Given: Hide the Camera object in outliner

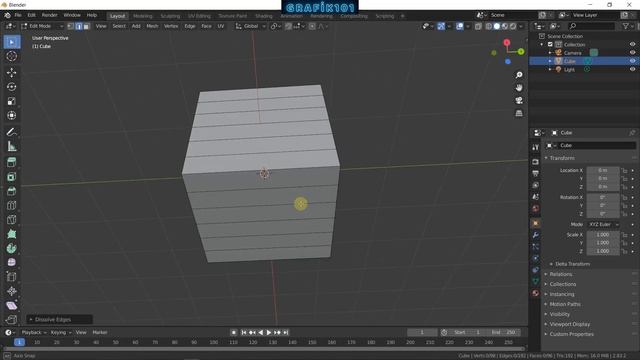Looking at the screenshot, I should pyautogui.click(x=632, y=53).
